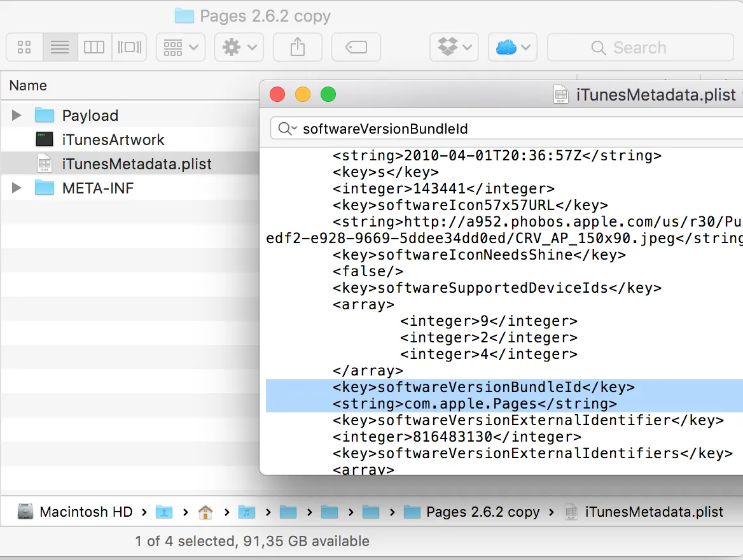
Task: Open the Action gear menu
Action: coord(239,47)
